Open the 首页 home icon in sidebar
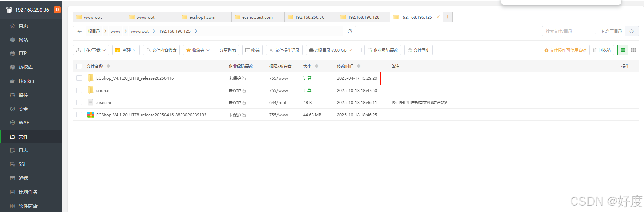644x212 pixels. 13,26
